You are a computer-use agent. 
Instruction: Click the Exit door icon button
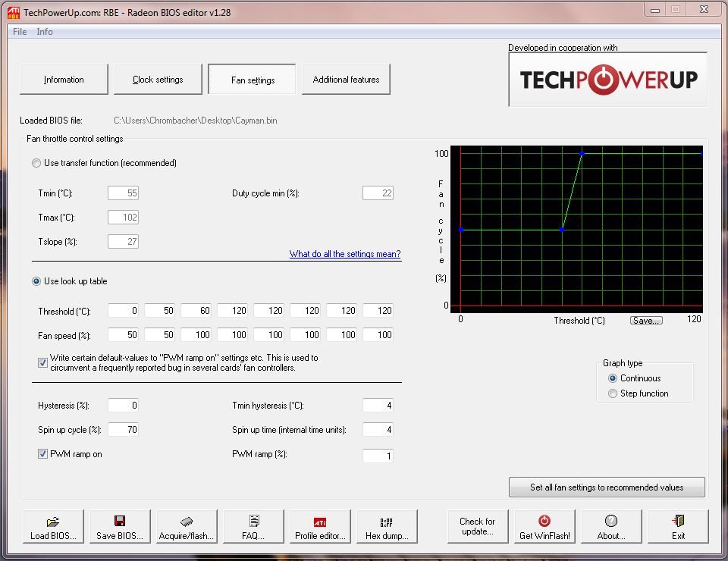point(678,526)
